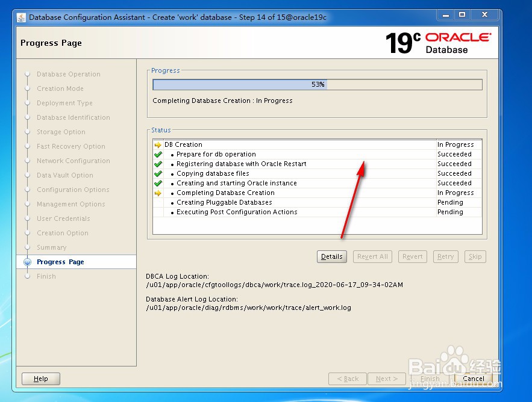Select Management Options step in sidebar
532x402 pixels.
71,204
